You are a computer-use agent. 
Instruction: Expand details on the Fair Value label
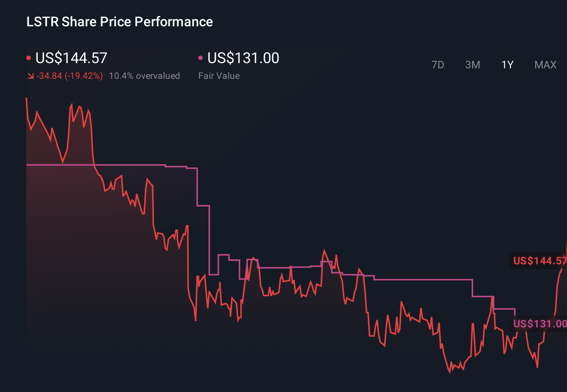(219, 75)
